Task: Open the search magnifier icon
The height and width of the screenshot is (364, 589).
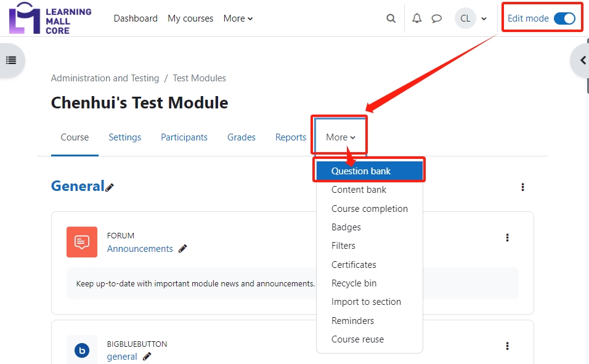Action: click(391, 18)
